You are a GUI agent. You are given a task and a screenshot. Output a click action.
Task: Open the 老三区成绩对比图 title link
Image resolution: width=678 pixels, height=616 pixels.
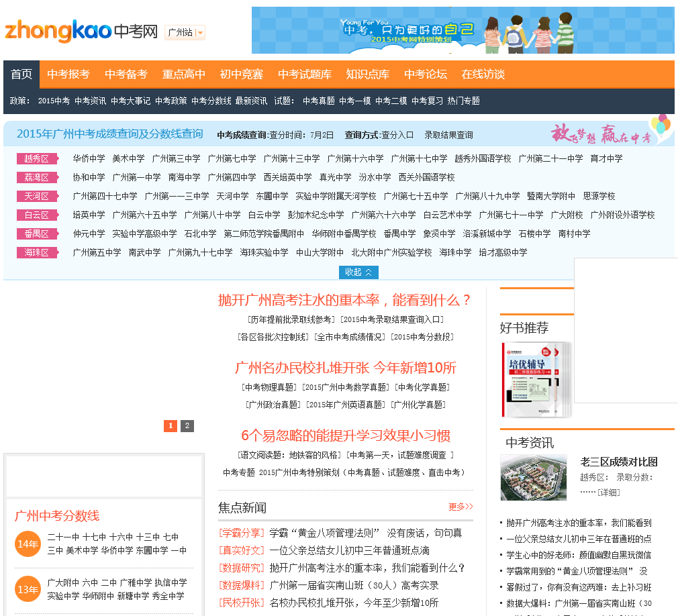(619, 462)
